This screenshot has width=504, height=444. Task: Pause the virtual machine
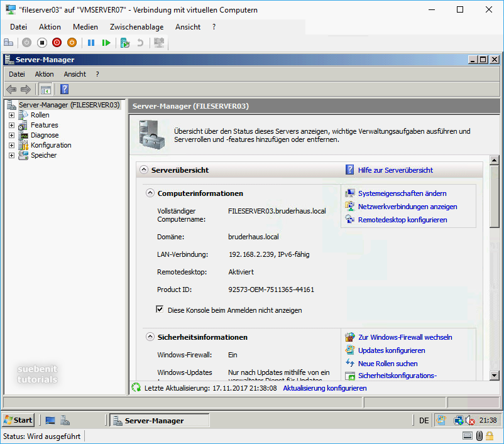pyautogui.click(x=91, y=43)
